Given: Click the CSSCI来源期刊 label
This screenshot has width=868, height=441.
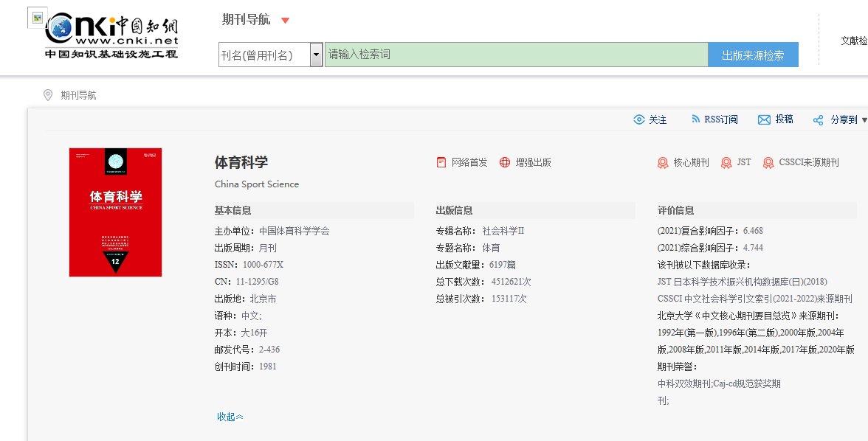Looking at the screenshot, I should pos(809,162).
